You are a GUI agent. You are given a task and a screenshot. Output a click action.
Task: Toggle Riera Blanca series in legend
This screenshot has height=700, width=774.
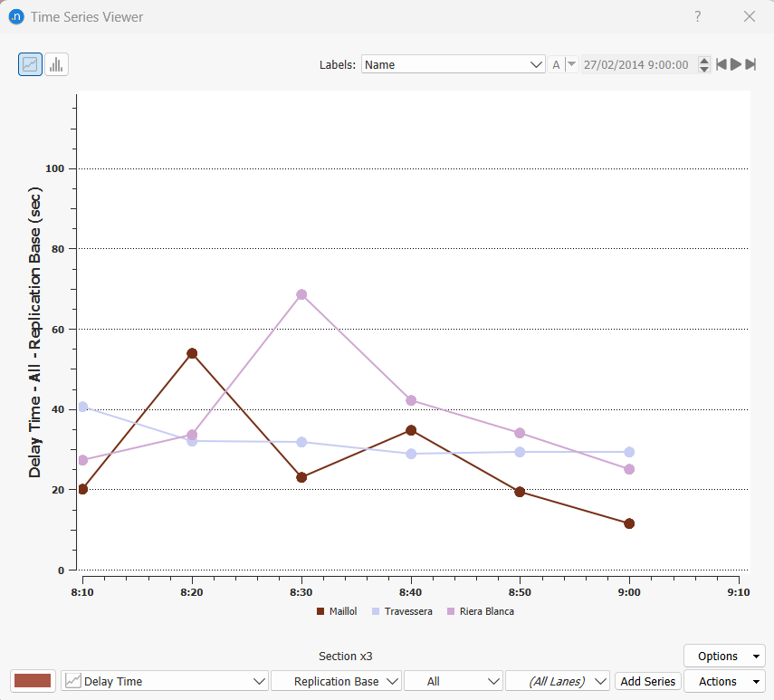[480, 611]
